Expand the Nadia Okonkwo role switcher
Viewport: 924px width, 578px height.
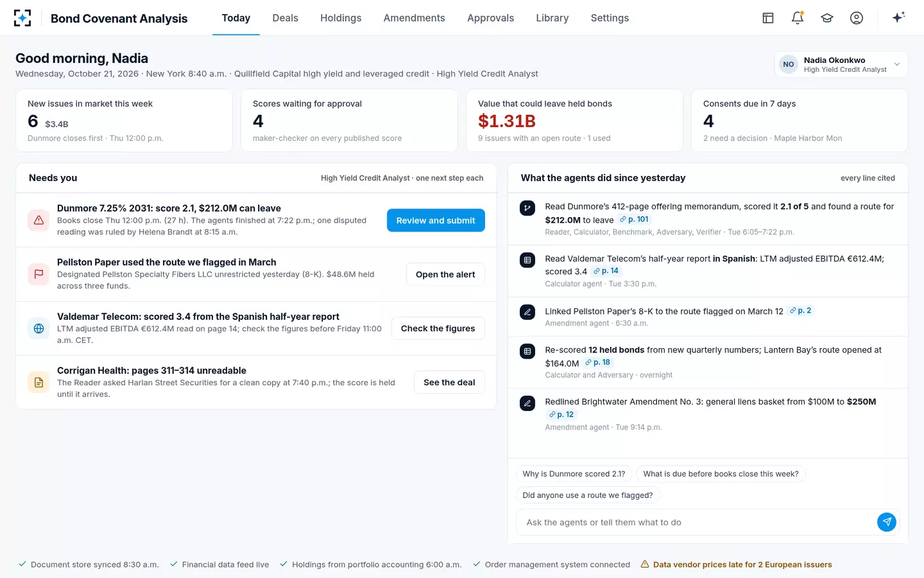click(x=841, y=64)
